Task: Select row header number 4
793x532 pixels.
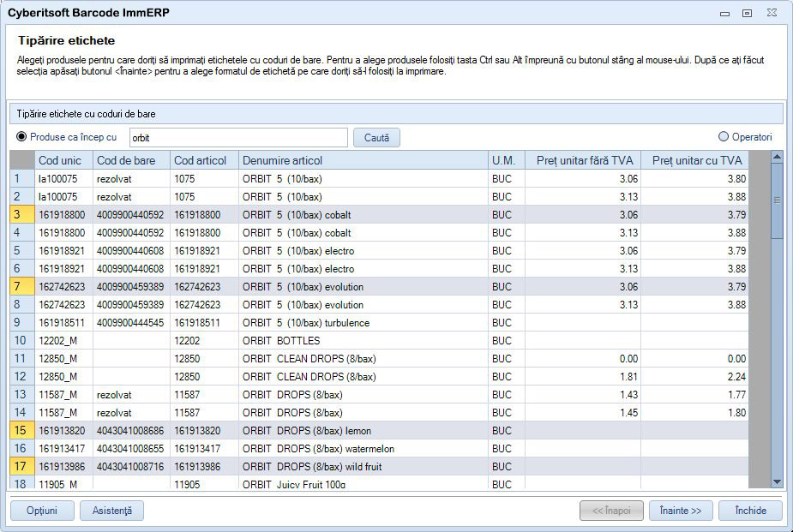Action: [22, 232]
